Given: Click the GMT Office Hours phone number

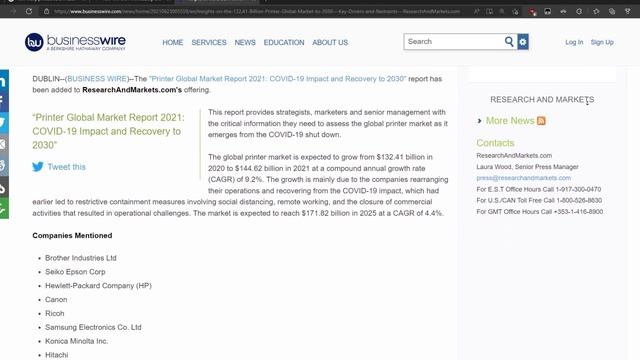Looking at the screenshot, I should point(578,212).
